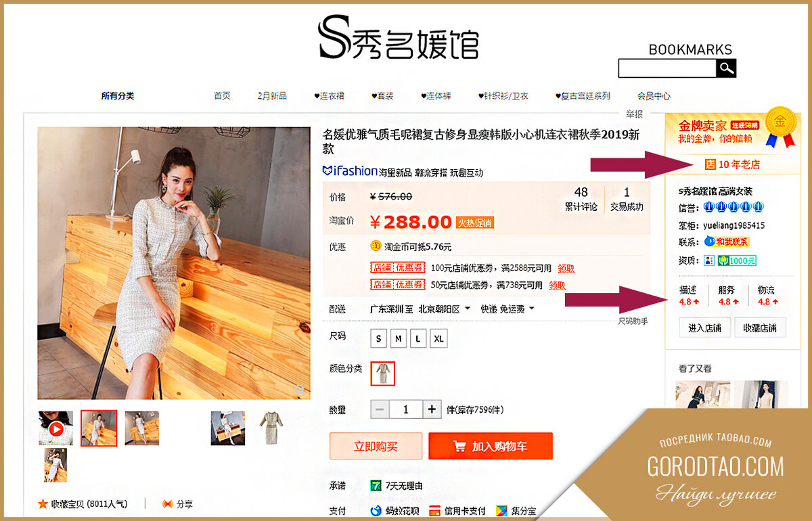The height and width of the screenshot is (521, 812).
Task: Click the 1000元 deposit guarantee badge
Action: click(x=737, y=260)
